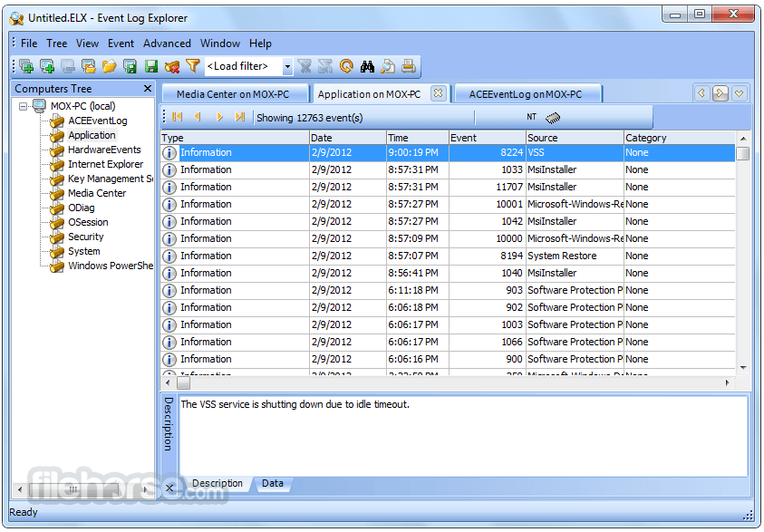764x532 pixels.
Task: Open the View menu
Action: (x=87, y=44)
